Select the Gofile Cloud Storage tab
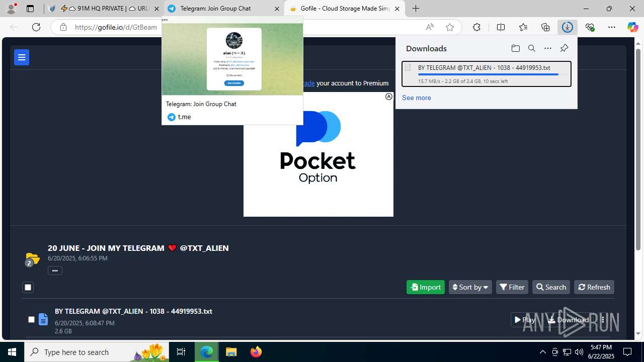 tap(345, 9)
